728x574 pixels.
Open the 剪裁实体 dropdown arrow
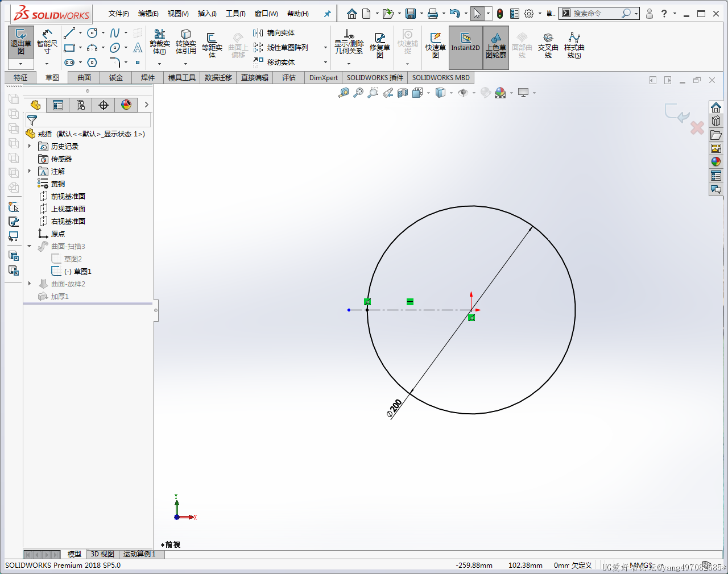(x=160, y=64)
